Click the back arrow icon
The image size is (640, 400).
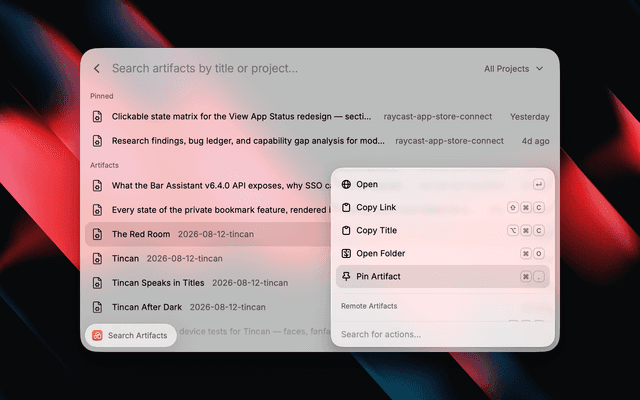97,69
